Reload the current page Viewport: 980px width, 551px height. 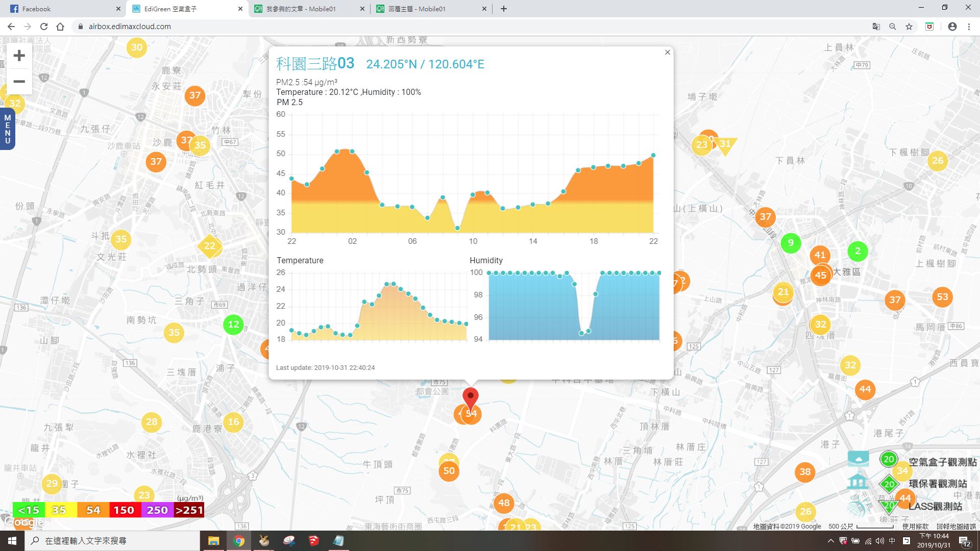(44, 27)
